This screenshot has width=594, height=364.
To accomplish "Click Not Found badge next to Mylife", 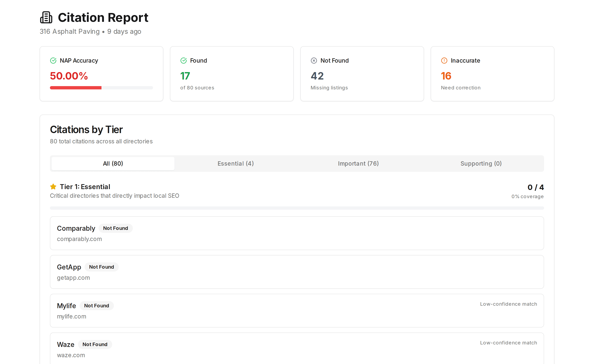I will coord(97,306).
